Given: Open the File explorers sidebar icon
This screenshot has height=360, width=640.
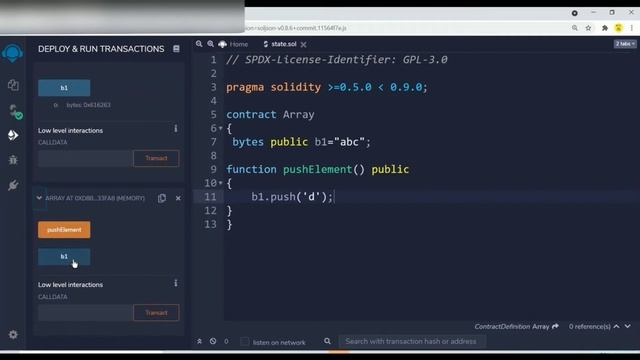Looking at the screenshot, I should (13, 85).
